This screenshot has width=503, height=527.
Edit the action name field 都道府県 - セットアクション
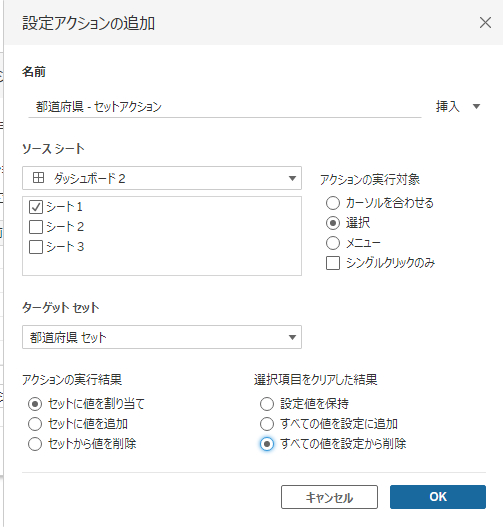225,107
